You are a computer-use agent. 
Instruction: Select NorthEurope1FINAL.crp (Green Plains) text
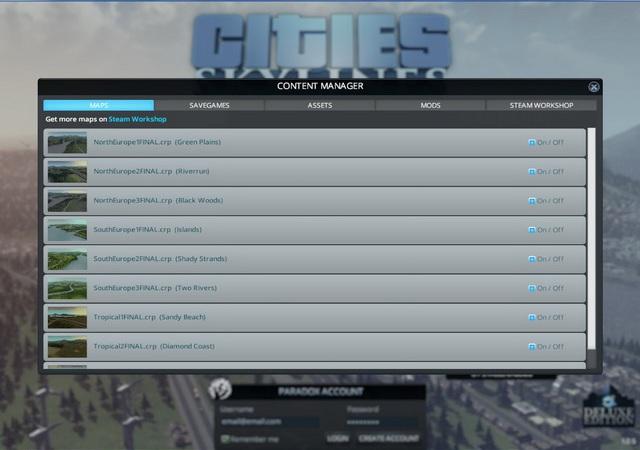pyautogui.click(x=157, y=142)
